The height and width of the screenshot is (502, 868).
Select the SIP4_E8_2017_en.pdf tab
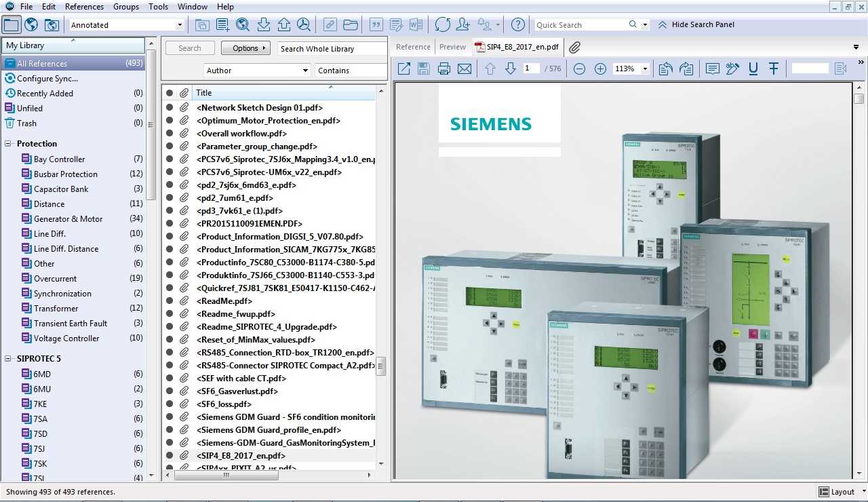click(517, 47)
